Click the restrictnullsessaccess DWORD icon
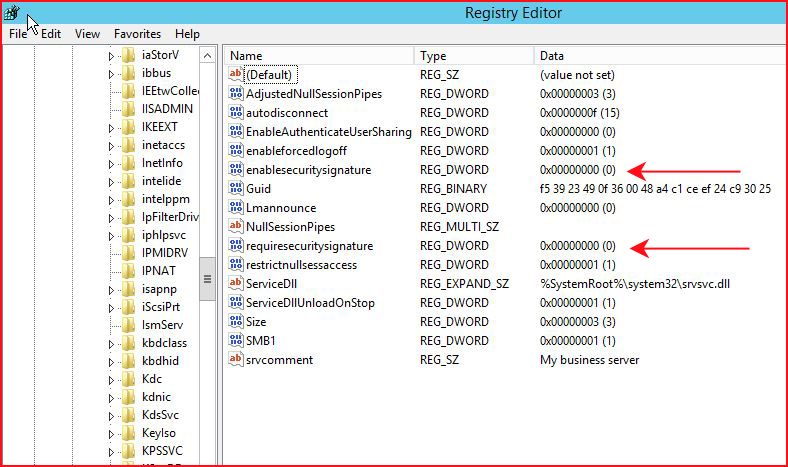This screenshot has height=467, width=788. tap(236, 264)
